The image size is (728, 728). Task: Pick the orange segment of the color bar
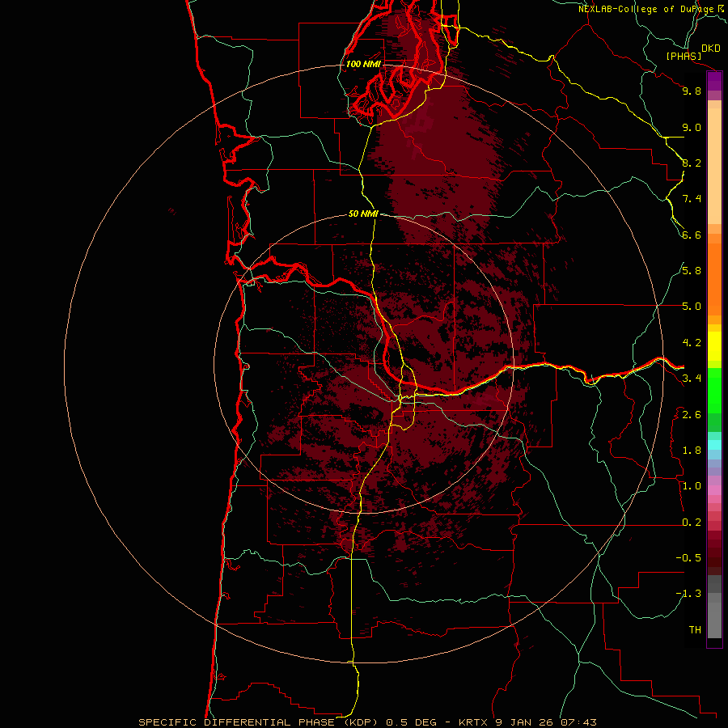point(714,280)
